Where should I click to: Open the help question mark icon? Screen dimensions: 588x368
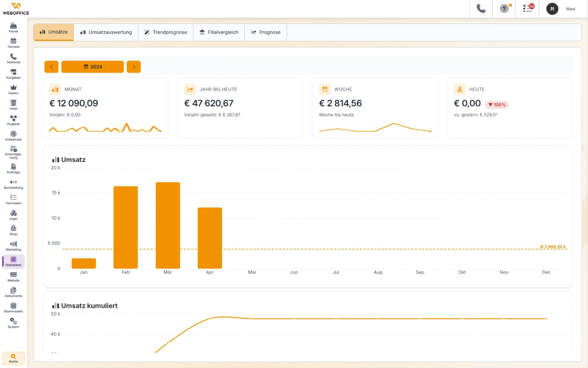tap(504, 9)
